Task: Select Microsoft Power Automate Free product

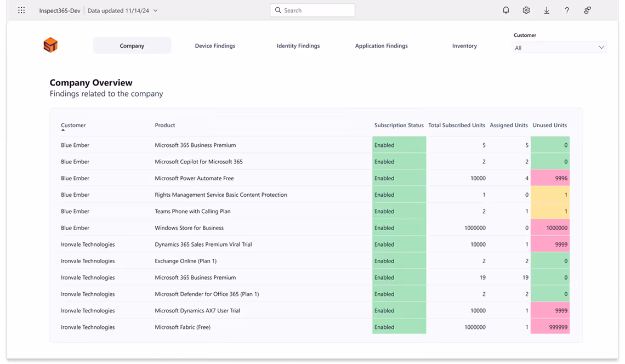Action: [x=194, y=178]
